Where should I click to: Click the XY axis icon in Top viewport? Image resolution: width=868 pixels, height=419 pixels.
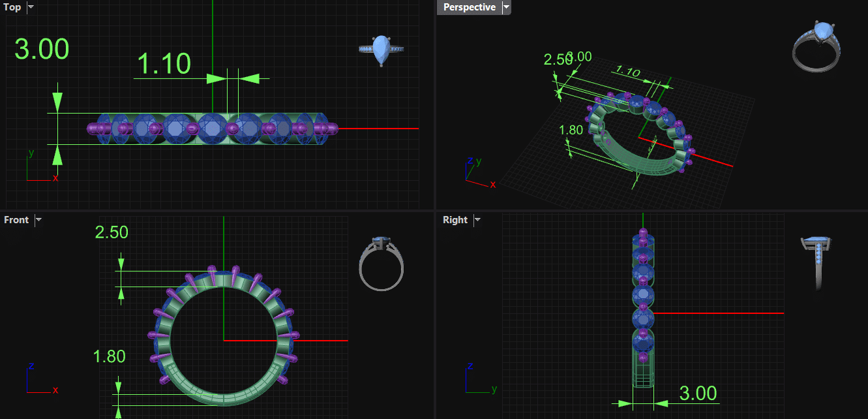click(x=39, y=167)
